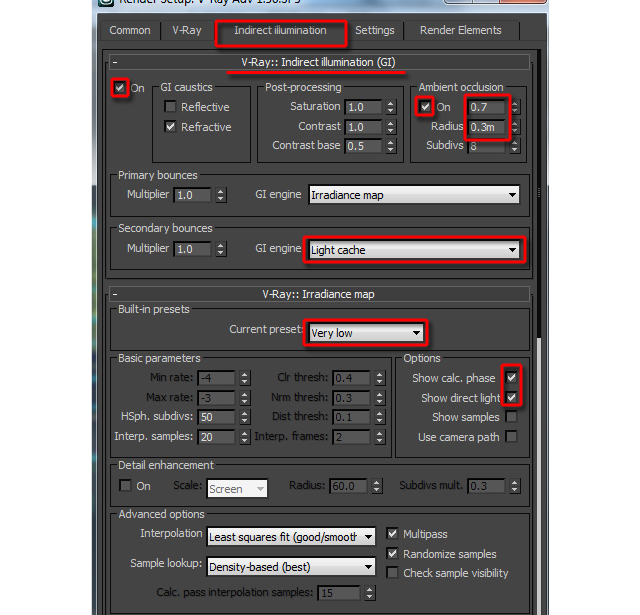Click Primary bounces Multiplier field
This screenshot has width=640, height=615.
[193, 195]
